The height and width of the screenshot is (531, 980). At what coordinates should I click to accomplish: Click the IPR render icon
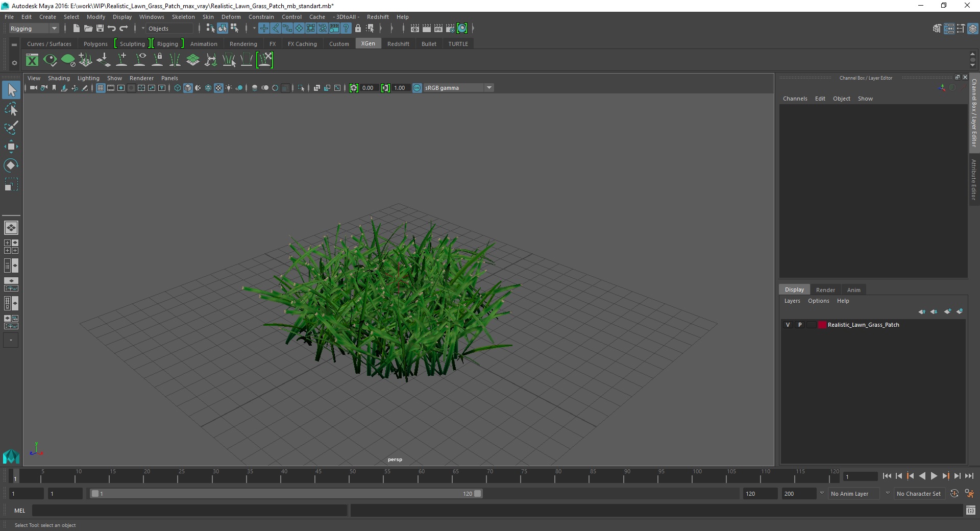coord(438,29)
